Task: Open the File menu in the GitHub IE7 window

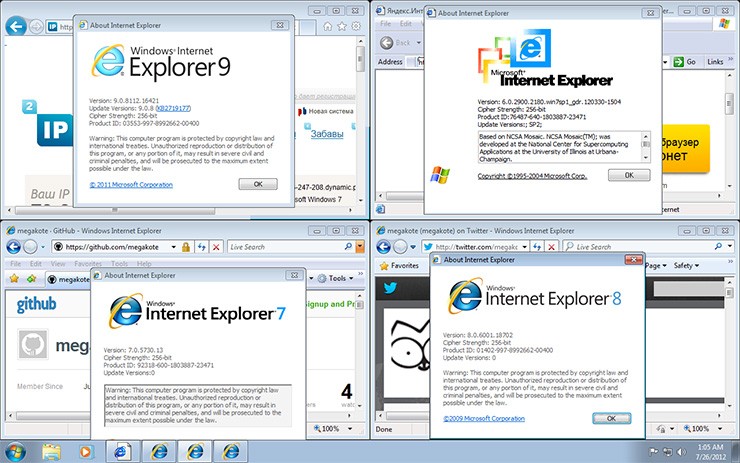Action: pos(16,263)
